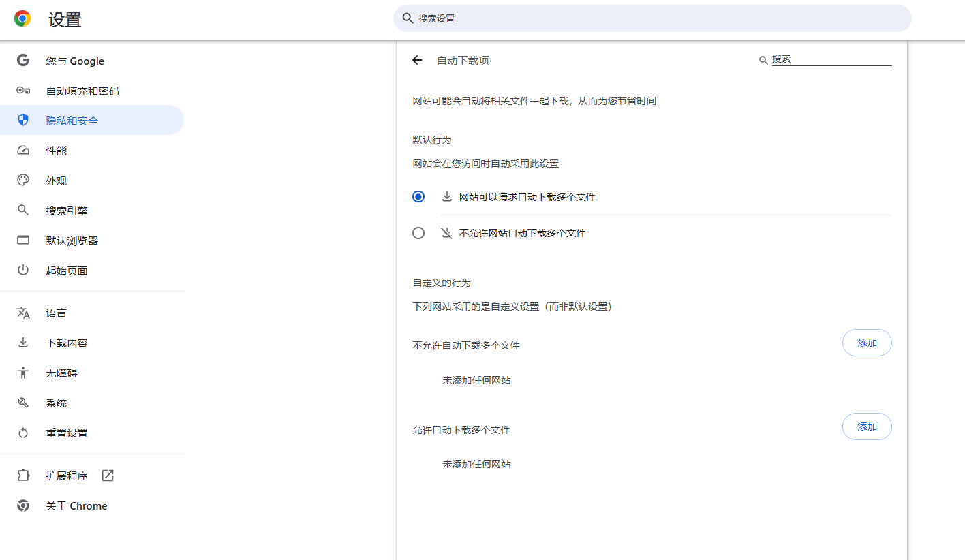Open 默认浏览器 settings section
965x560 pixels.
pyautogui.click(x=92, y=240)
